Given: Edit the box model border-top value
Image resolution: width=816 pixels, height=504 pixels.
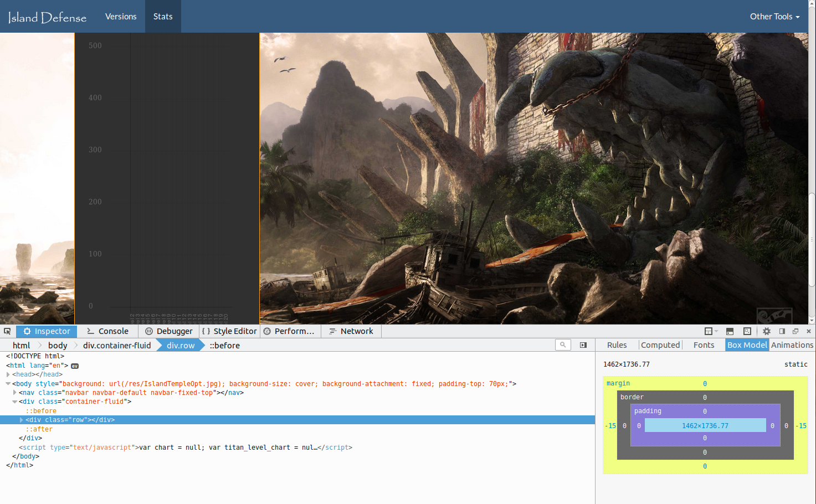Looking at the screenshot, I should tap(705, 398).
